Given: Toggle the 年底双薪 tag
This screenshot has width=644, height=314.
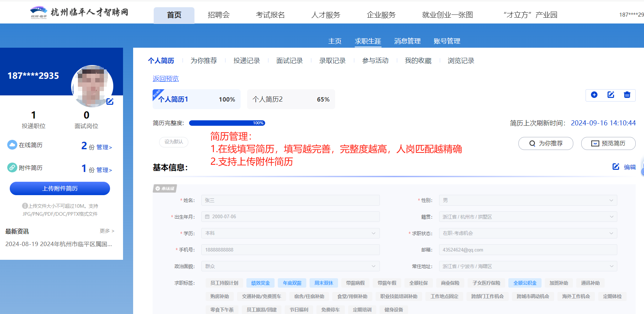Looking at the screenshot, I should [292, 283].
